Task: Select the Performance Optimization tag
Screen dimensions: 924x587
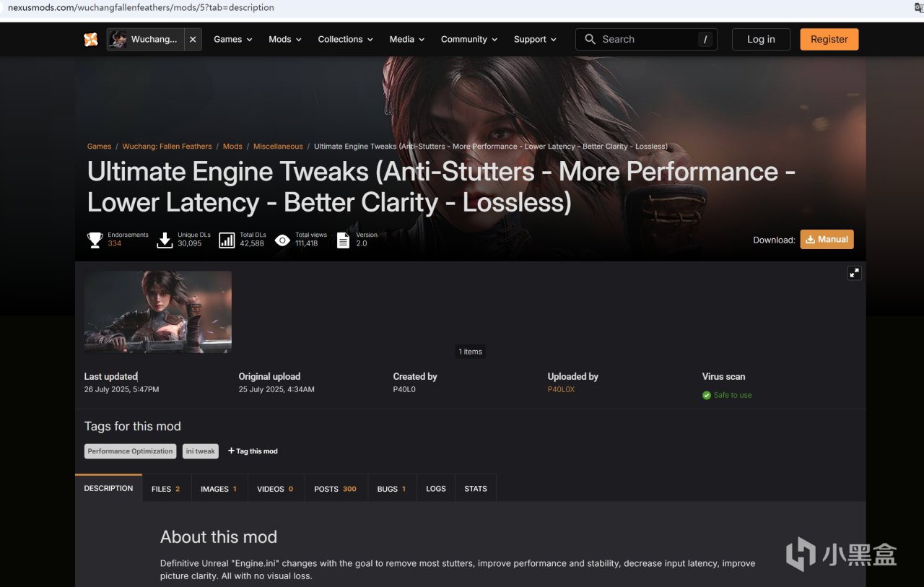Action: 131,451
